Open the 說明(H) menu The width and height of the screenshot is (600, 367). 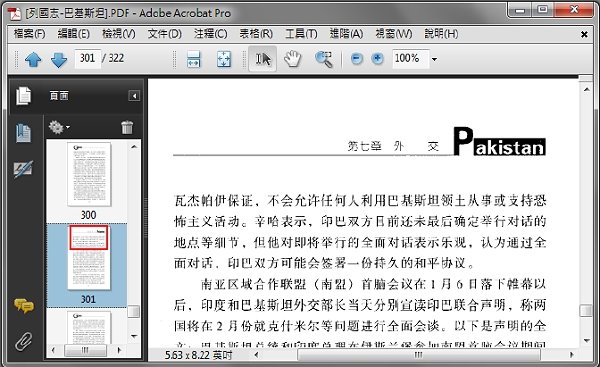441,34
